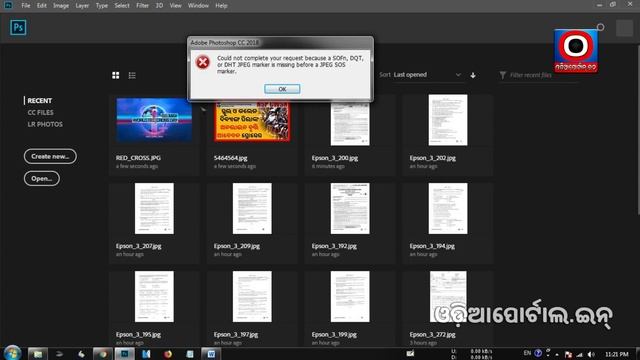Click the Epson_3_209.jpg file name
Screen dimensions: 640x360
click(237, 246)
